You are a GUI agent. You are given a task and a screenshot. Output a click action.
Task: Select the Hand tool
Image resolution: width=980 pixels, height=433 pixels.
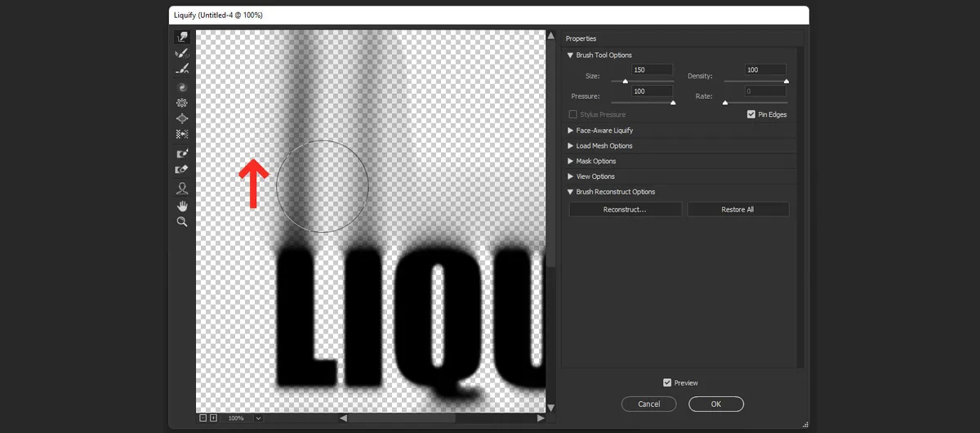click(182, 205)
